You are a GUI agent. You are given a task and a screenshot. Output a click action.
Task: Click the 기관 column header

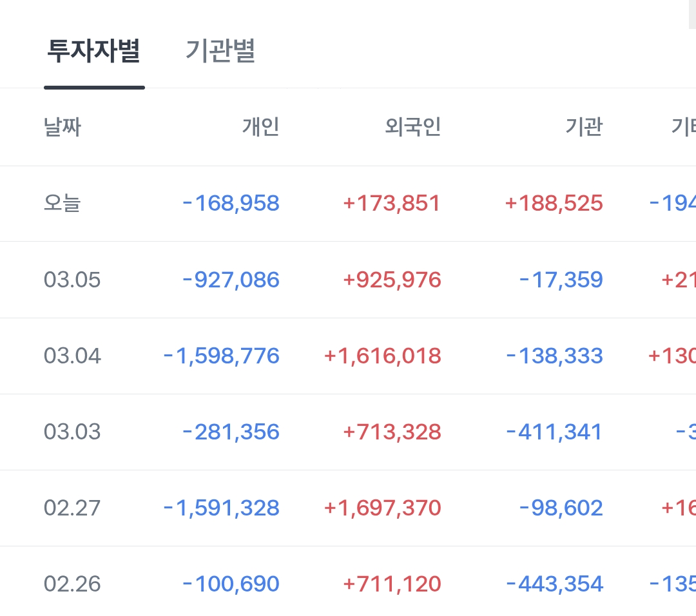click(x=583, y=127)
